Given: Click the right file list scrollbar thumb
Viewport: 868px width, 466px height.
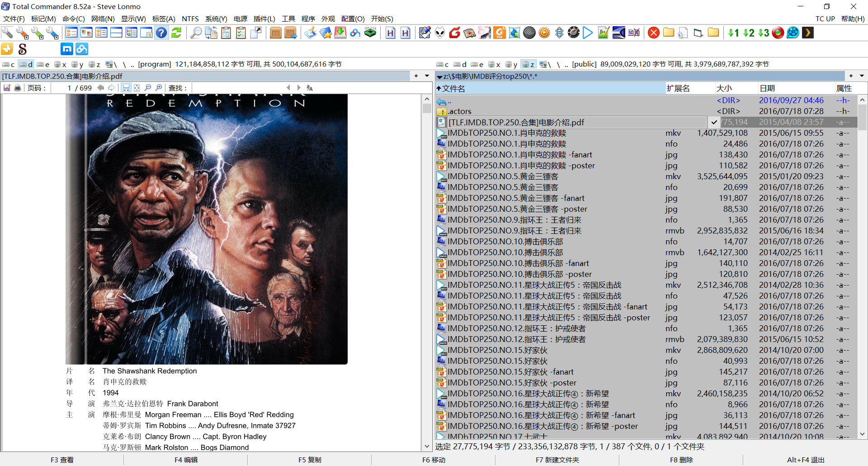Looking at the screenshot, I should coord(862,118).
